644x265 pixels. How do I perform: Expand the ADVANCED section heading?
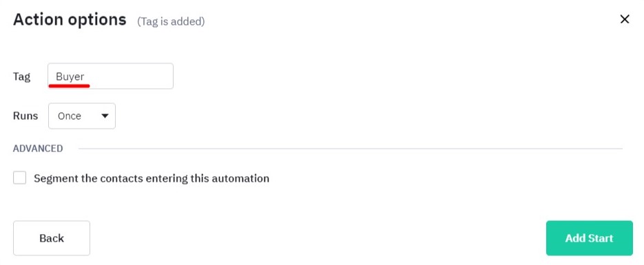click(x=38, y=149)
